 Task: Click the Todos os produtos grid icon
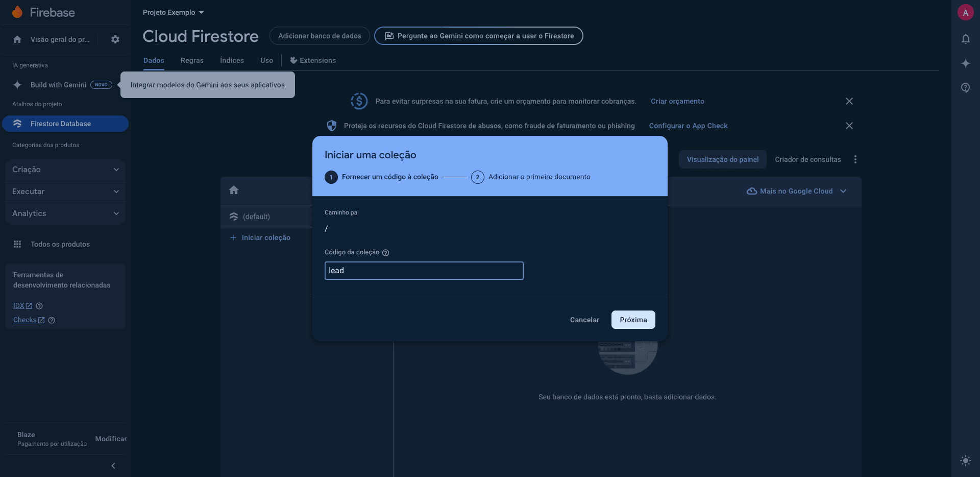point(17,244)
